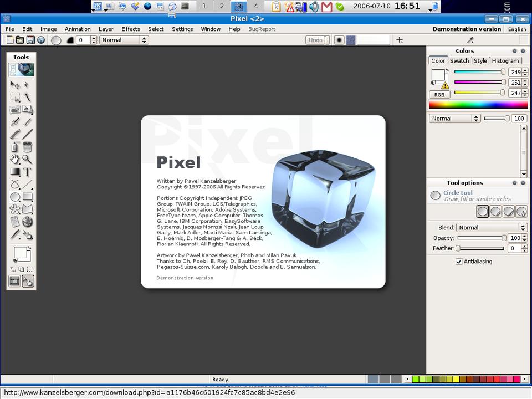The height and width of the screenshot is (399, 532).
Task: Open the Effects menu
Action: coord(131,29)
